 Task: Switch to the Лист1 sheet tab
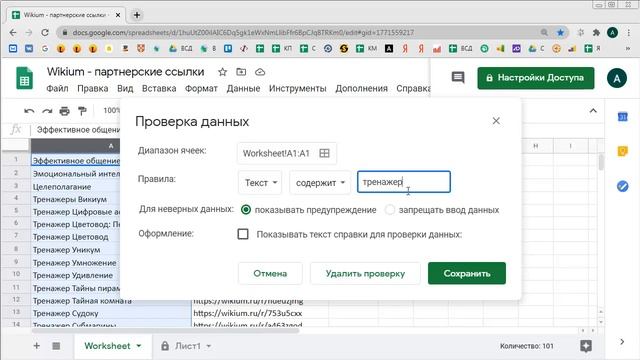[188, 346]
